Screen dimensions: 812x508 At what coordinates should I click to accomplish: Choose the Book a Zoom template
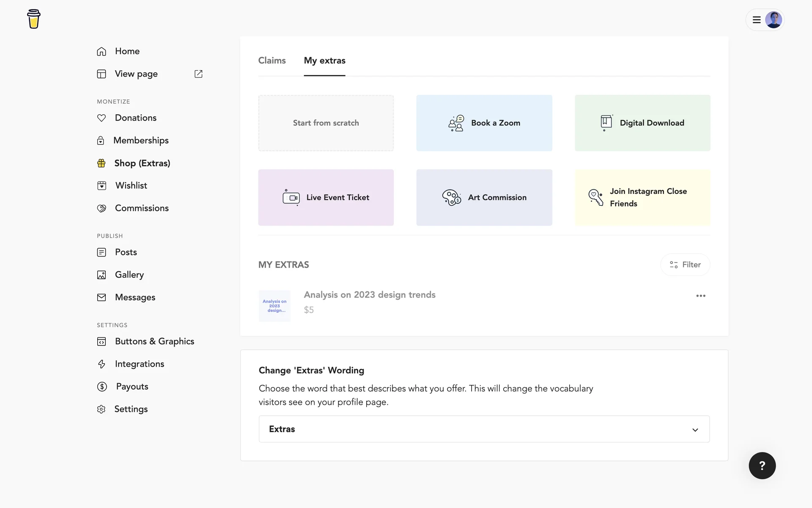[484, 123]
